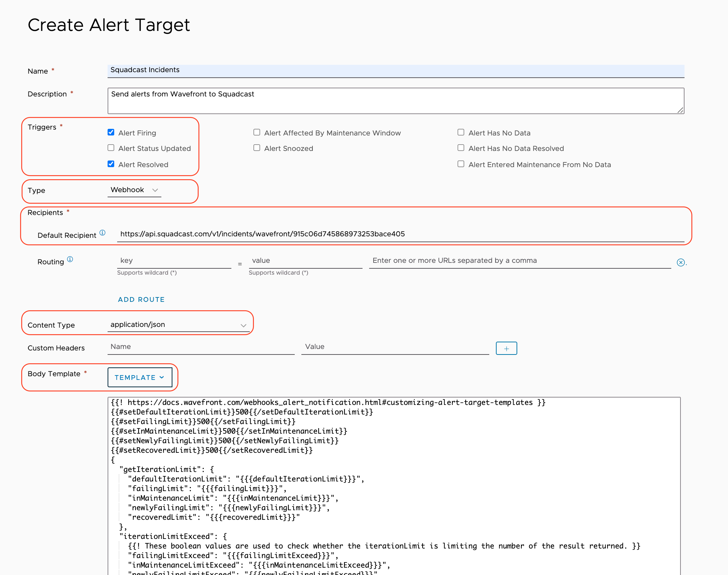This screenshot has height=575, width=728.
Task: Add a custom header with the plus button
Action: tap(506, 348)
